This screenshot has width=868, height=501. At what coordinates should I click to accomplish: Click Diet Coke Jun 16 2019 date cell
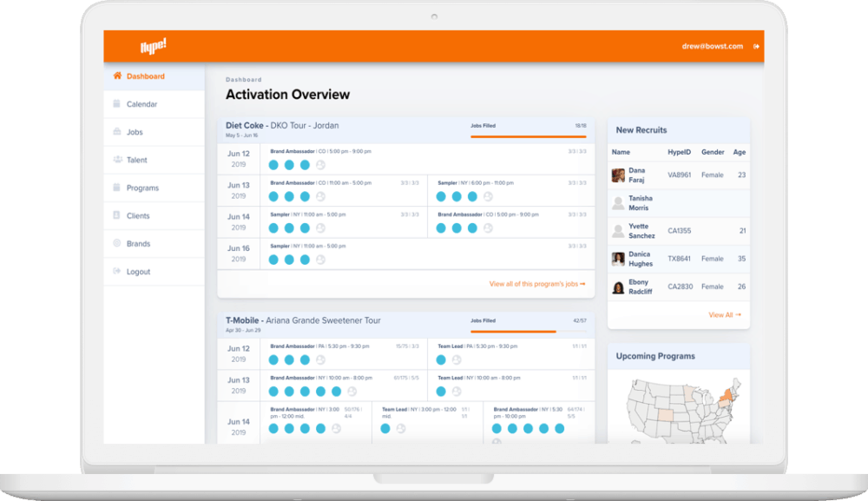239,254
